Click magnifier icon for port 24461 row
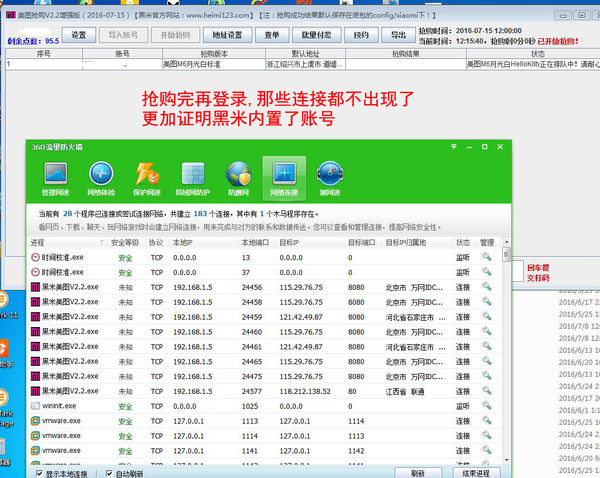Screen dimensions: 600x478 [487, 346]
